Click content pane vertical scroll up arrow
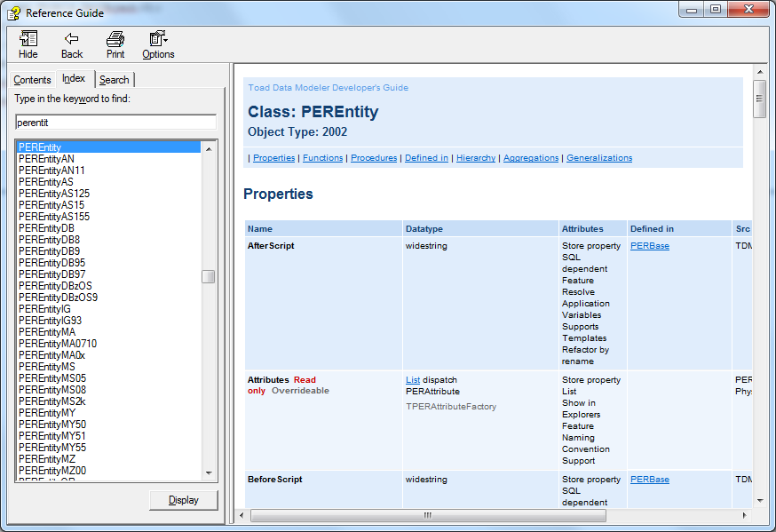This screenshot has width=776, height=532. (760, 72)
